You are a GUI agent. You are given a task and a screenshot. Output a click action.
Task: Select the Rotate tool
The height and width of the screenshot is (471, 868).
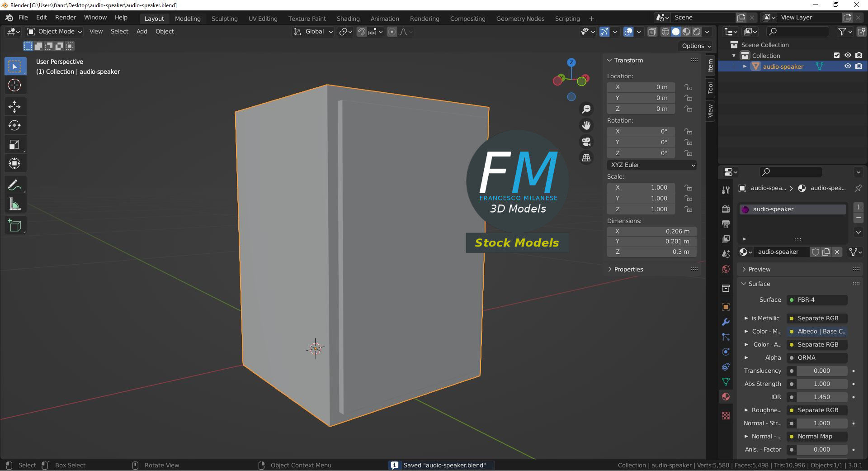point(15,125)
